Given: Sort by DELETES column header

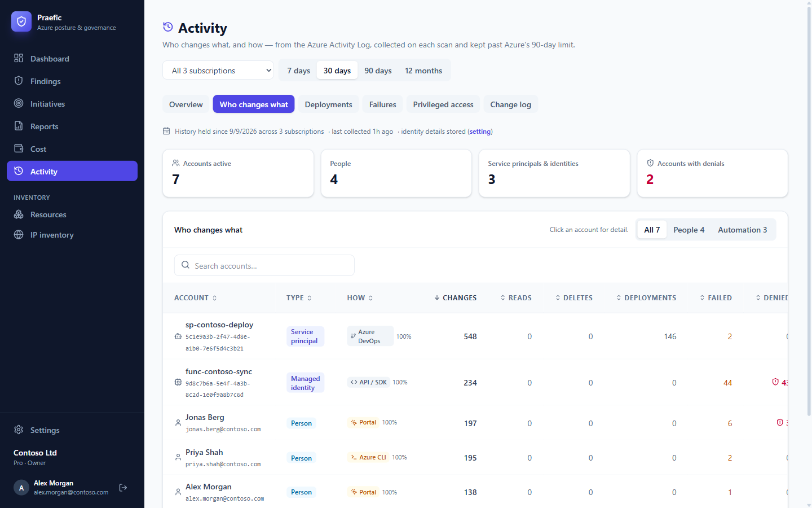Looking at the screenshot, I should pyautogui.click(x=574, y=298).
